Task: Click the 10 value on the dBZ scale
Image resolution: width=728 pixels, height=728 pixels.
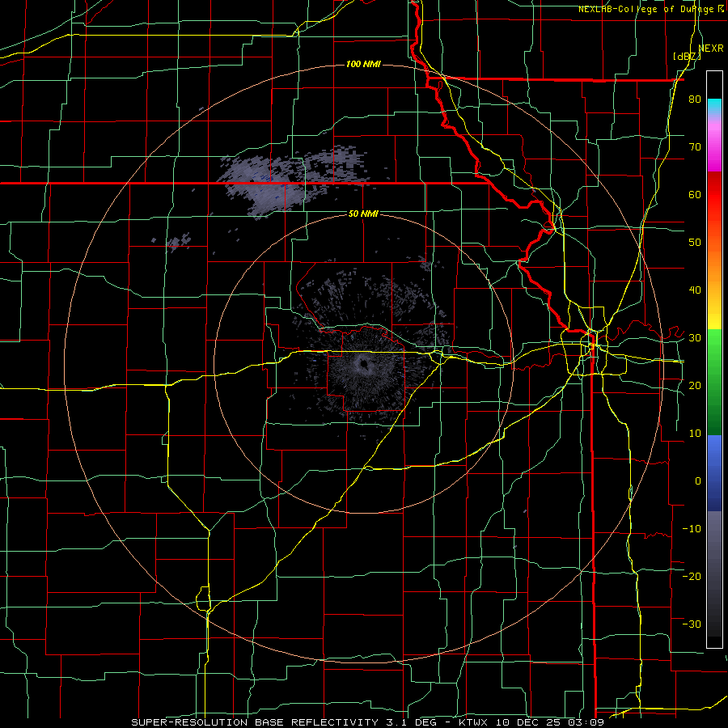Action: pyautogui.click(x=695, y=434)
